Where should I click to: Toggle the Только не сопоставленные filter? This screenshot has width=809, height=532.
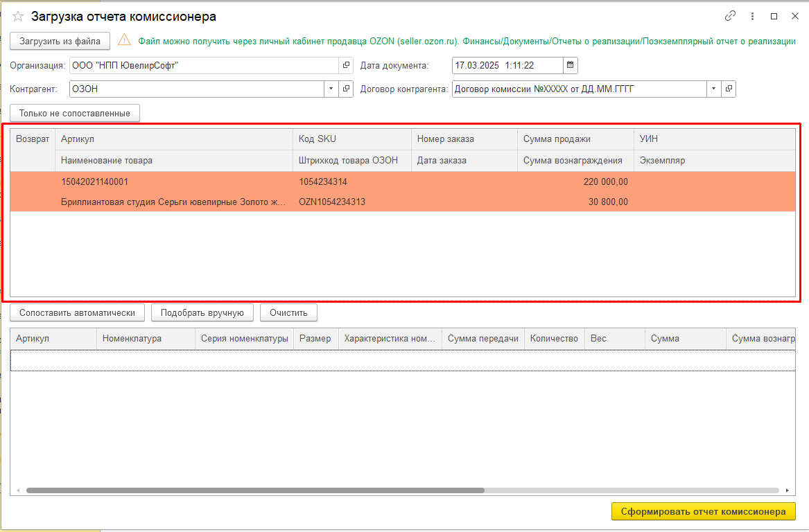coord(75,113)
